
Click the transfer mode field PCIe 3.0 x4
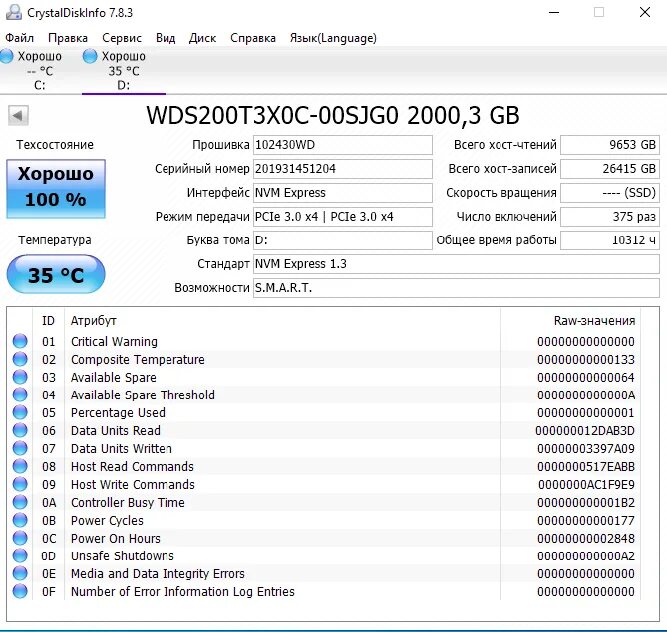point(342,216)
